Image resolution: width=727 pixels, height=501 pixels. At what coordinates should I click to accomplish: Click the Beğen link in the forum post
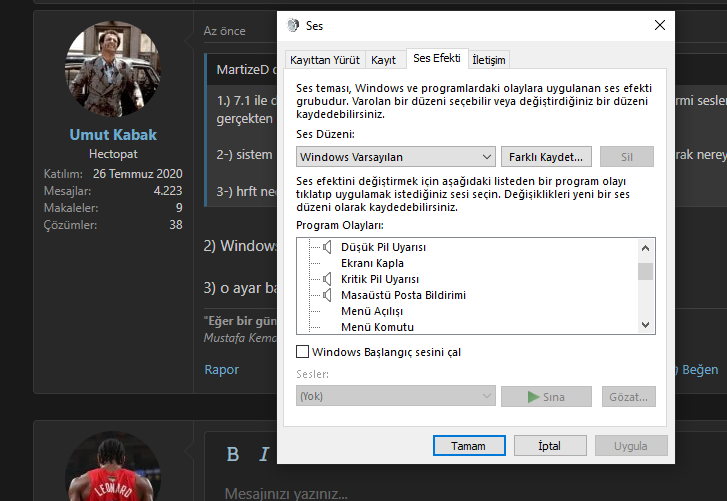[700, 369]
